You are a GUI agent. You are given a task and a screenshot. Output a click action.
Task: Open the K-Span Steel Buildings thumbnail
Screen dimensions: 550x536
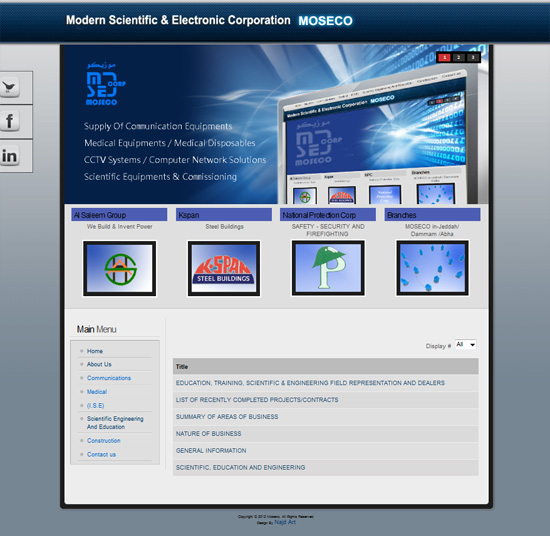[x=224, y=268]
